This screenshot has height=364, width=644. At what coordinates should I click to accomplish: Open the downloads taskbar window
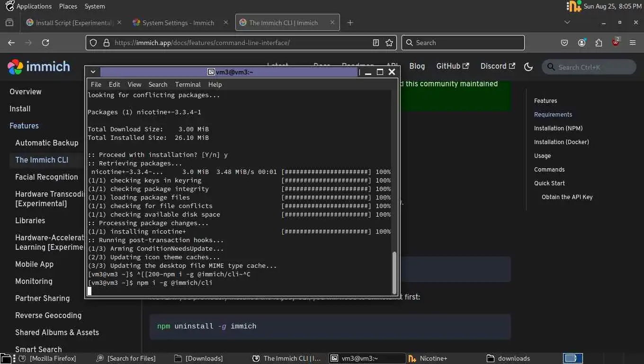pos(509,358)
